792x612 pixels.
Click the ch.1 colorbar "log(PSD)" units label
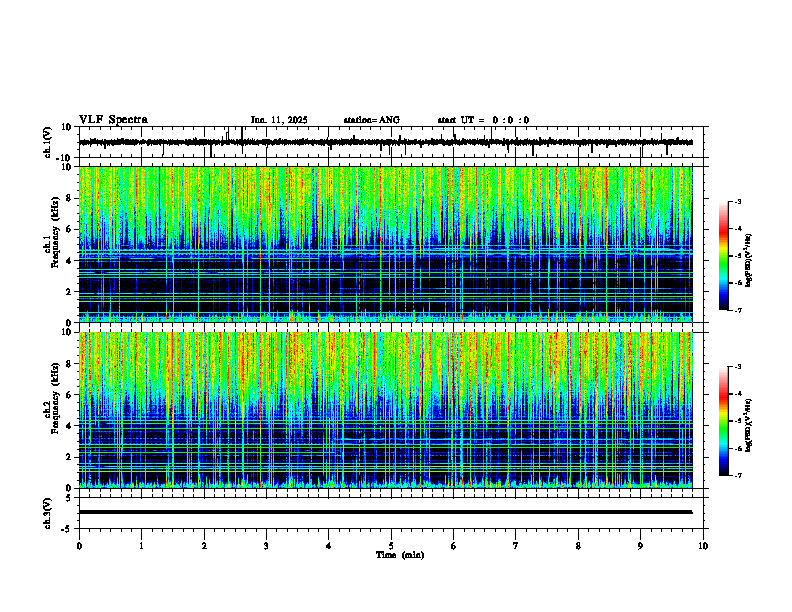pos(749,260)
